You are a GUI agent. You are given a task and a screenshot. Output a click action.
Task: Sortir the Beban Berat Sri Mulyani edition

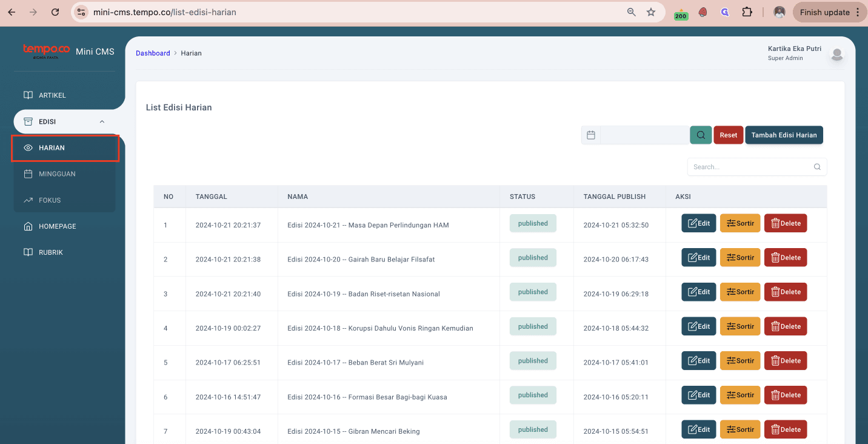[x=740, y=361]
